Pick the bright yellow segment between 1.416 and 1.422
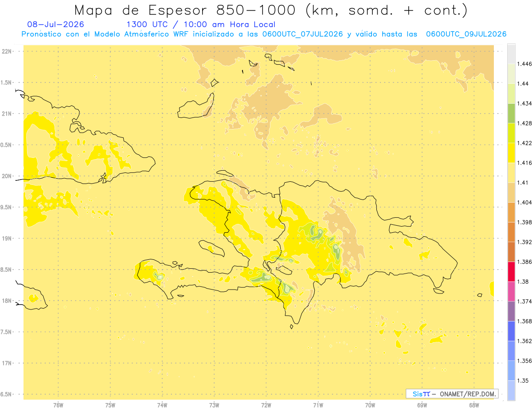Image resolution: width=532 pixels, height=411 pixels. (x=511, y=153)
